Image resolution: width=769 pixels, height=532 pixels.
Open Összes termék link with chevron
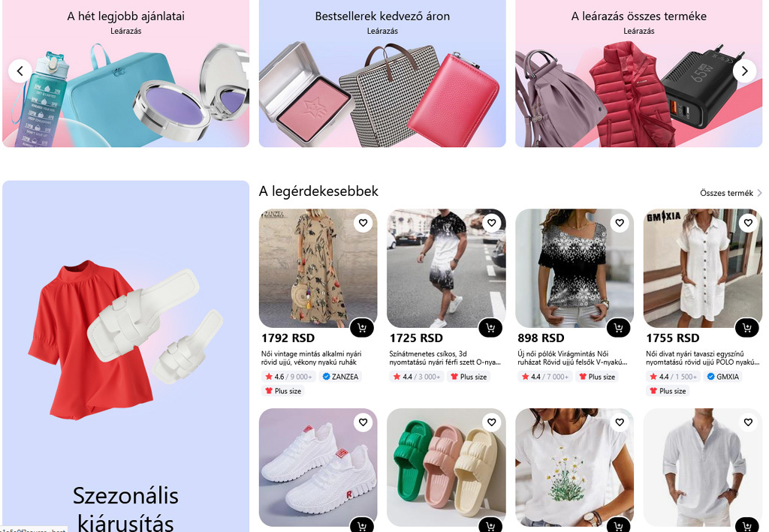731,193
